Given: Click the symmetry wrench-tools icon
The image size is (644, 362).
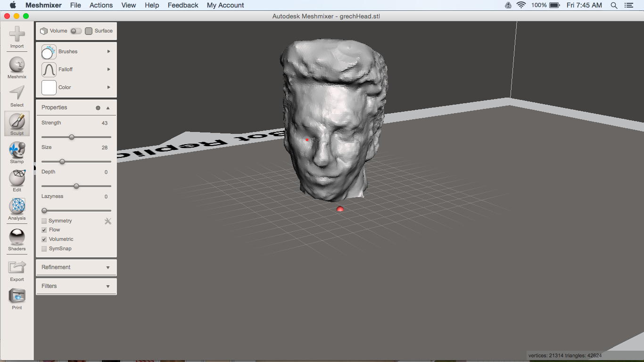Looking at the screenshot, I should (108, 221).
